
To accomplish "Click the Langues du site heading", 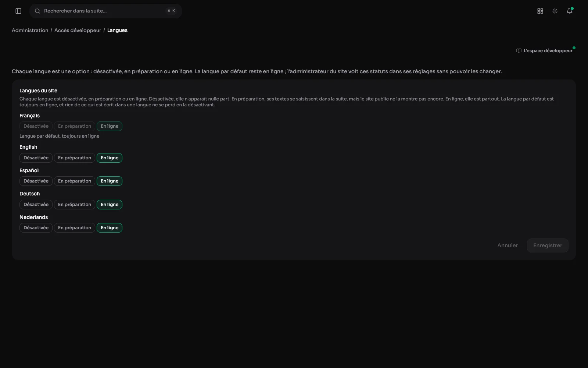I will (x=38, y=91).
